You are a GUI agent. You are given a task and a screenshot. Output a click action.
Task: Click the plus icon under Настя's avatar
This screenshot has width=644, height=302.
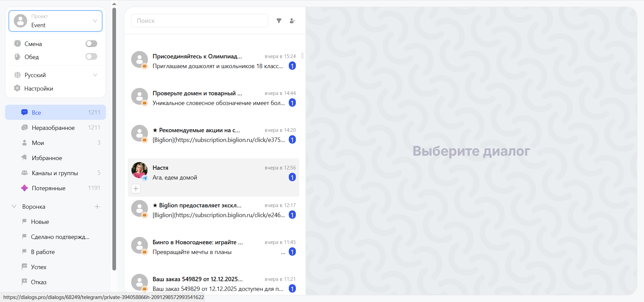pos(136,189)
